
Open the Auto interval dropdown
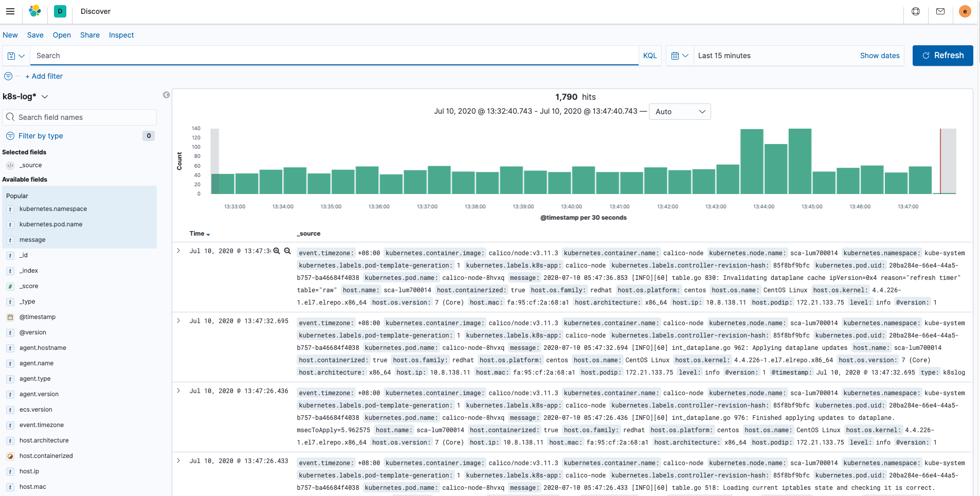[x=680, y=112]
